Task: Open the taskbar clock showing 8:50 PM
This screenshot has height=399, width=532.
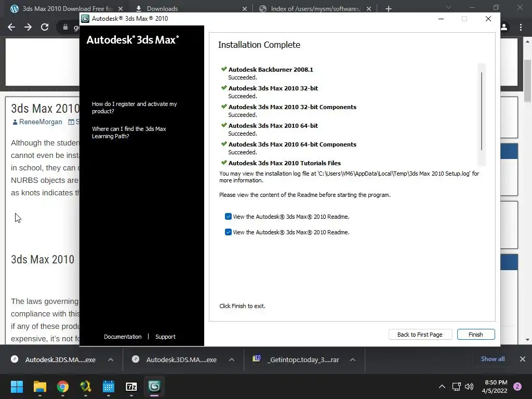Action: pos(495,387)
